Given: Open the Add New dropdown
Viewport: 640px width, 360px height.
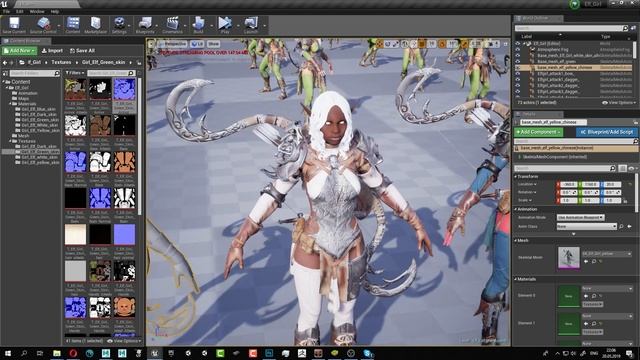Looking at the screenshot, I should (x=20, y=51).
